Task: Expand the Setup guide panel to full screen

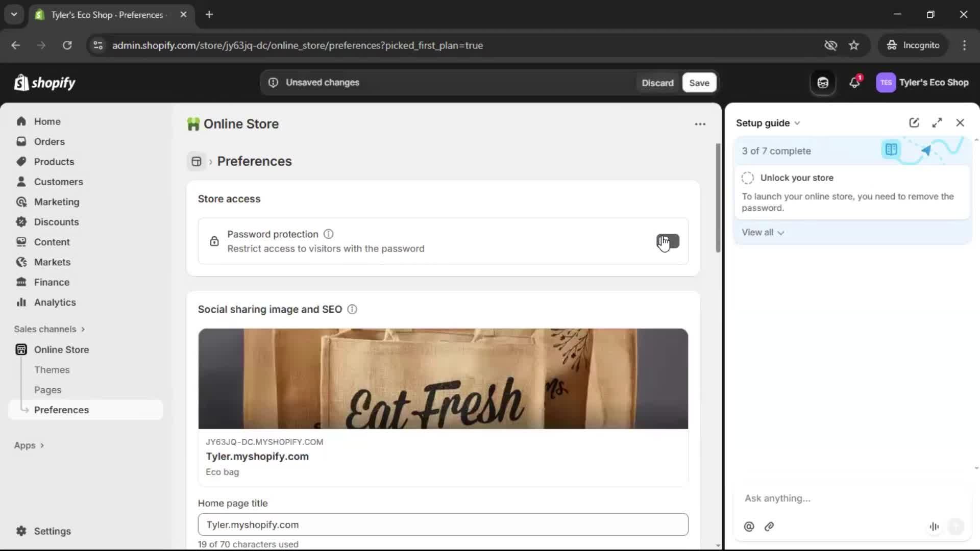Action: (x=937, y=122)
